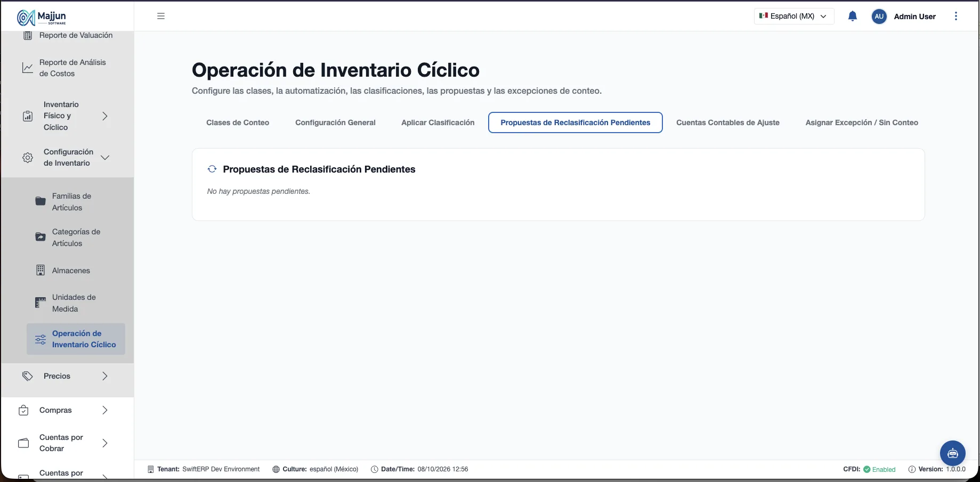
Task: Click the Unidades de Medida ruler icon
Action: click(x=41, y=303)
